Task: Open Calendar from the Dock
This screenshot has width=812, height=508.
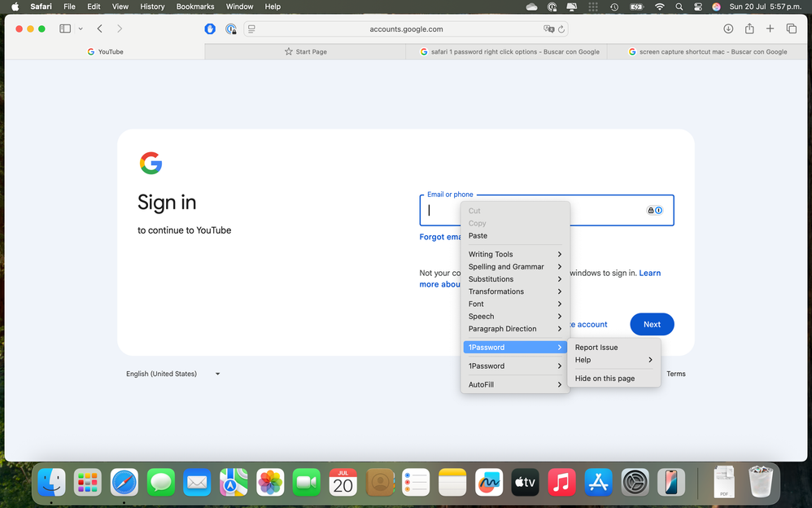Action: point(343,483)
